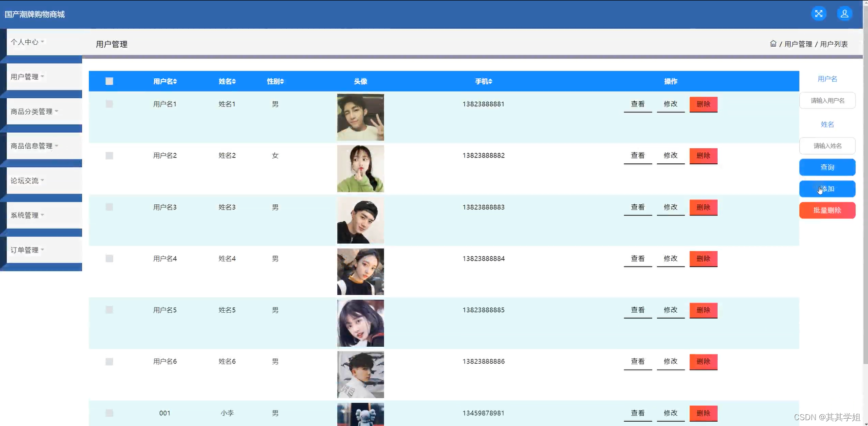The width and height of the screenshot is (868, 426).
Task: Sort by 性别 column arrows
Action: [282, 82]
